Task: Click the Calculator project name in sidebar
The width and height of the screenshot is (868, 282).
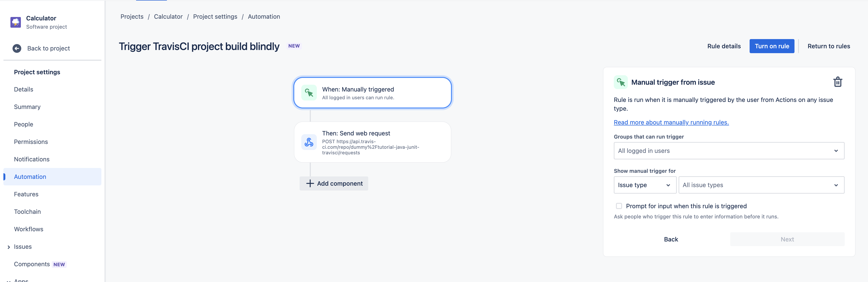Action: coord(41,18)
